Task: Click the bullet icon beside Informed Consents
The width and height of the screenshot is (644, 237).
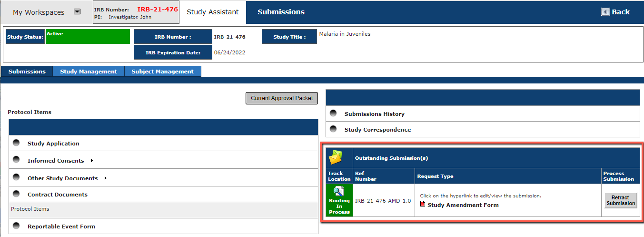Action: [17, 160]
